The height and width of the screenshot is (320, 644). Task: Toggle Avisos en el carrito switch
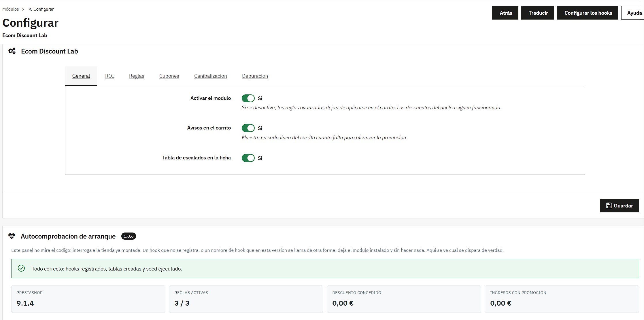(x=248, y=128)
